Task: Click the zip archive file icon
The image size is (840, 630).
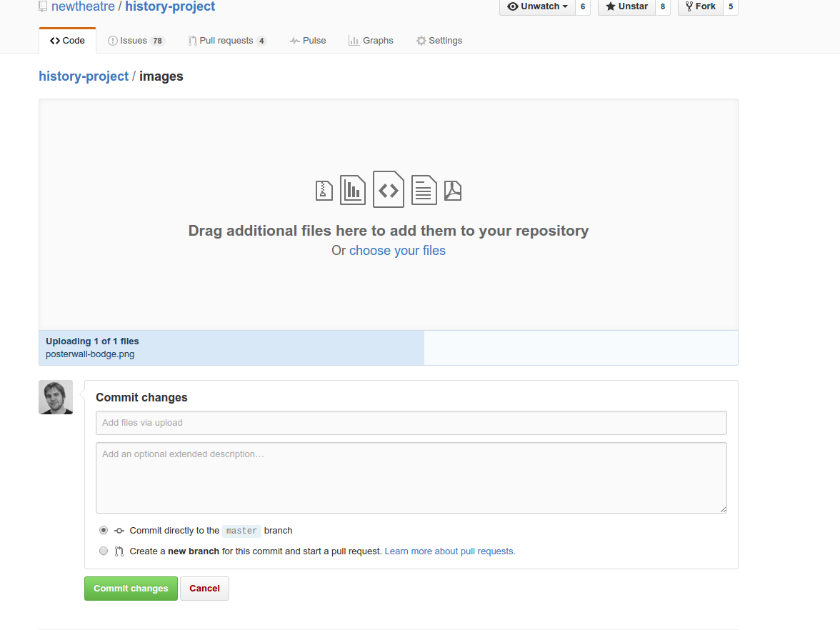Action: (x=324, y=191)
